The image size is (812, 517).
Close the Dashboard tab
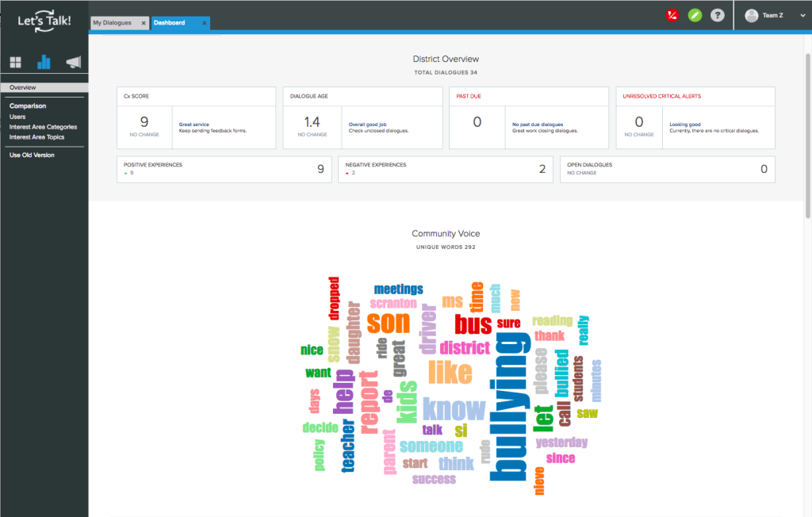click(x=205, y=24)
